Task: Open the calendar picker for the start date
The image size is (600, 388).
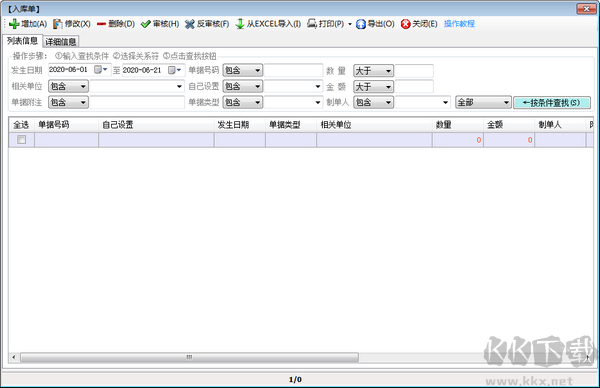Action: (101, 70)
